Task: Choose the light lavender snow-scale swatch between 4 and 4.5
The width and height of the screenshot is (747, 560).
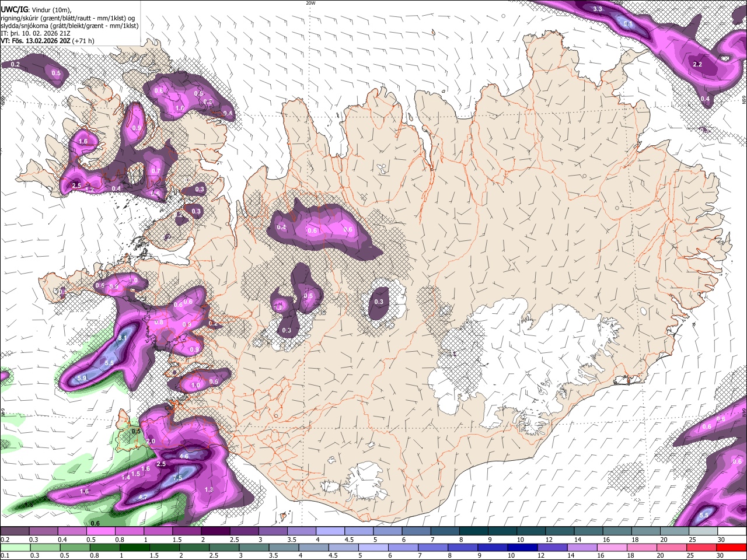Action: pyautogui.click(x=330, y=531)
